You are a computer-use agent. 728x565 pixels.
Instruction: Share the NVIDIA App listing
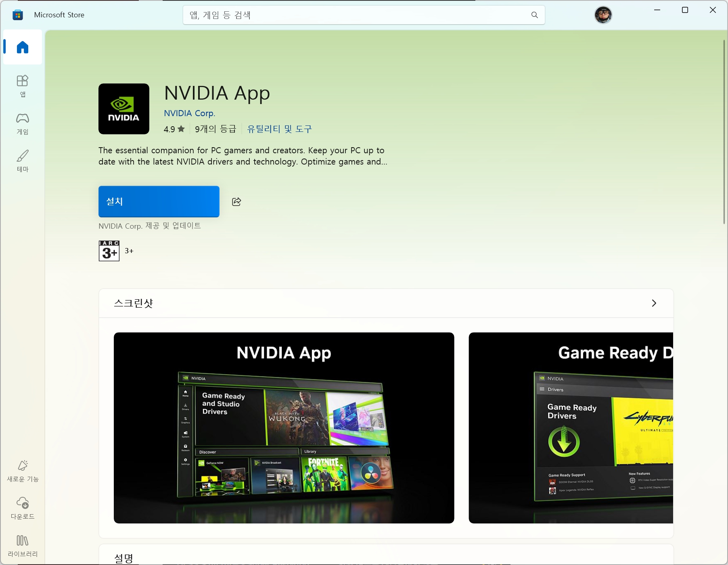coord(236,202)
